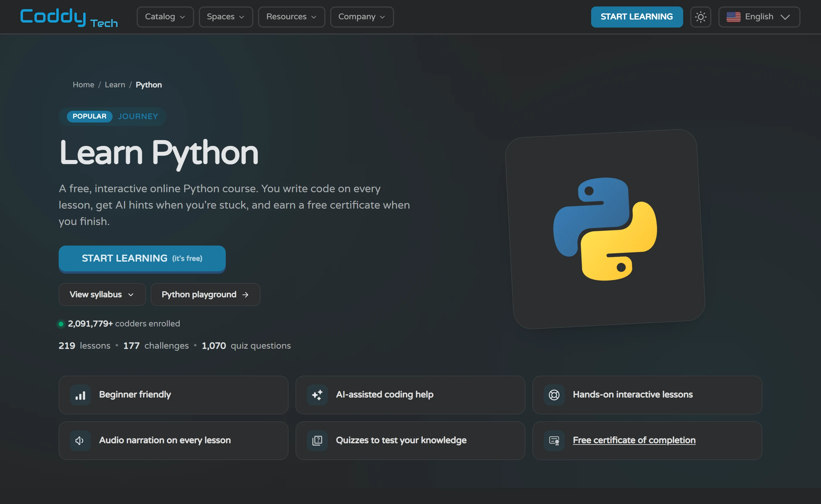Go to Home in breadcrumb
821x504 pixels.
coord(83,85)
